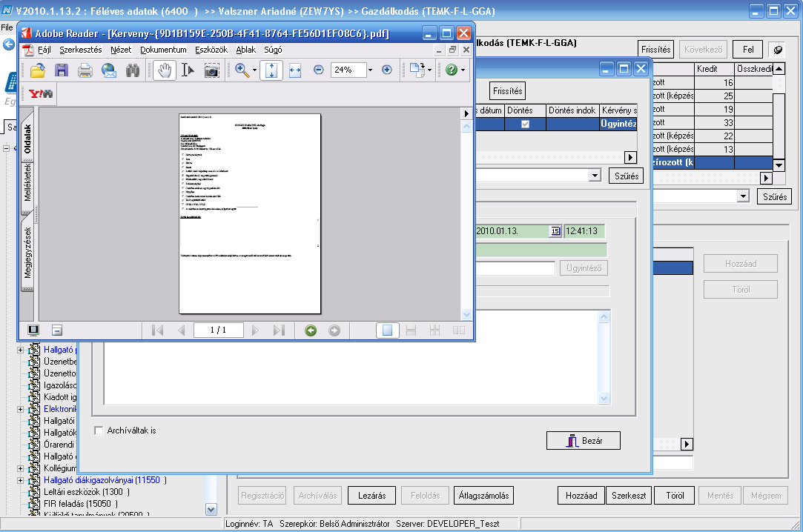803x532 pixels.
Task: Click the Kredit table scrollbar down arrow
Action: [x=779, y=165]
